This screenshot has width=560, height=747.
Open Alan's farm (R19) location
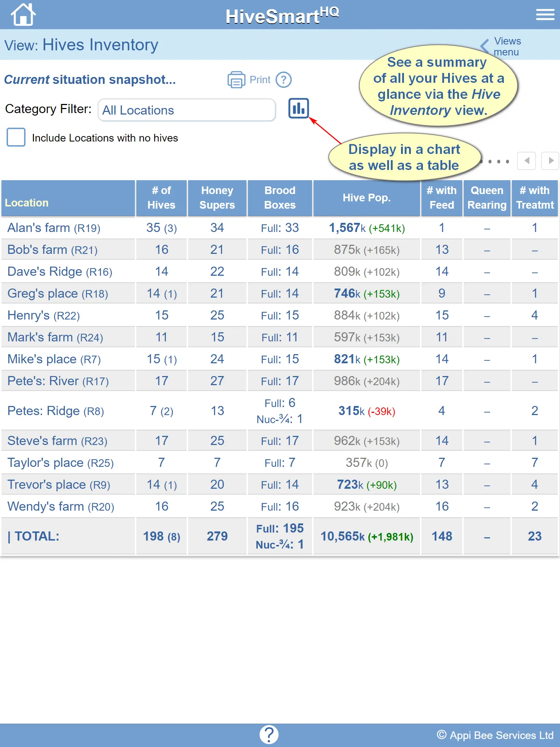(54, 228)
